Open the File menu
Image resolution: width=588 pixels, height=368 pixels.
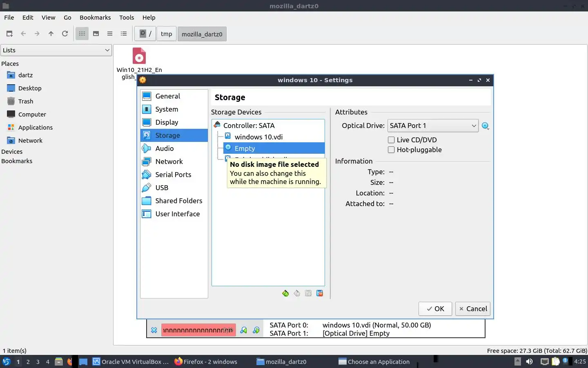[x=9, y=18]
